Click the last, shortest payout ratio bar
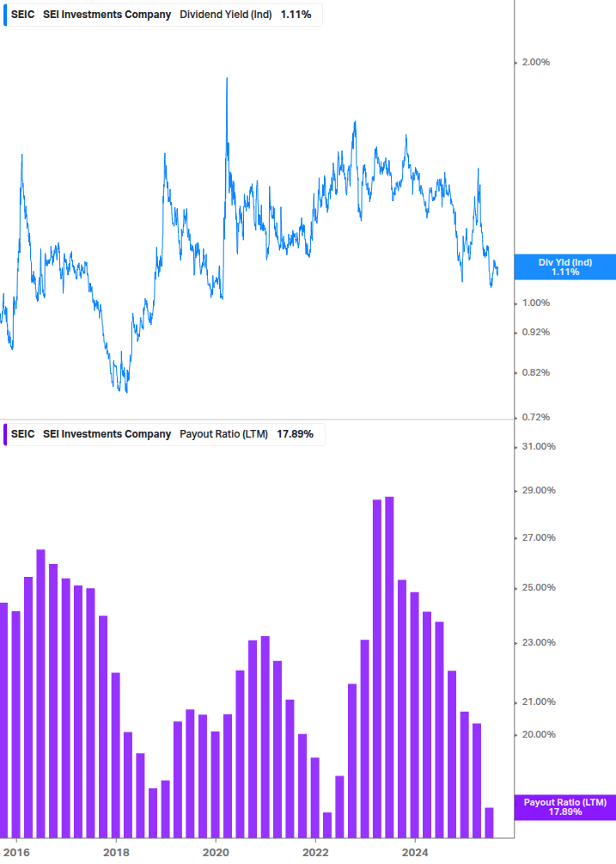Image resolution: width=616 pixels, height=864 pixels. (489, 823)
